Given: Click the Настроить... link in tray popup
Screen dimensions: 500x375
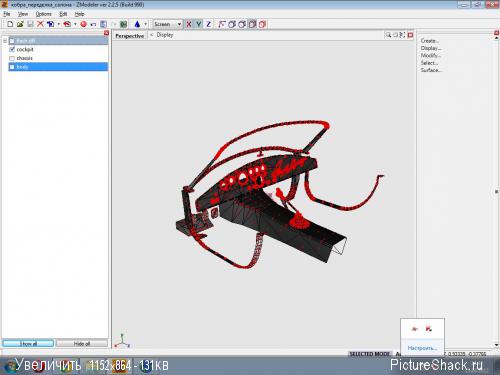Looking at the screenshot, I should coord(422,348).
